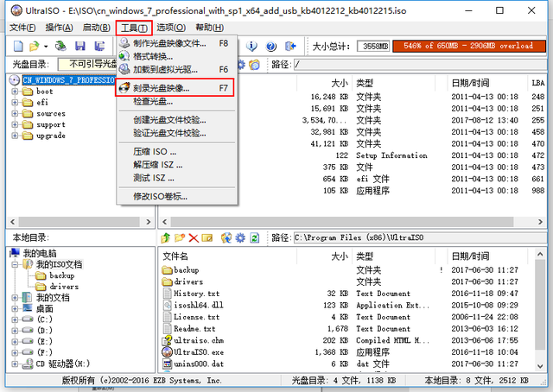This screenshot has height=392, width=553.
Task: Click the Save floppy disk icon
Action: click(x=80, y=46)
